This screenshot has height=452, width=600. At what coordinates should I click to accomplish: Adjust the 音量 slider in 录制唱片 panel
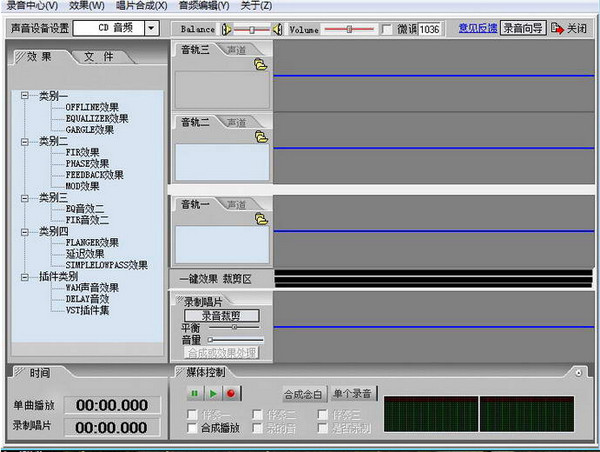(235, 339)
